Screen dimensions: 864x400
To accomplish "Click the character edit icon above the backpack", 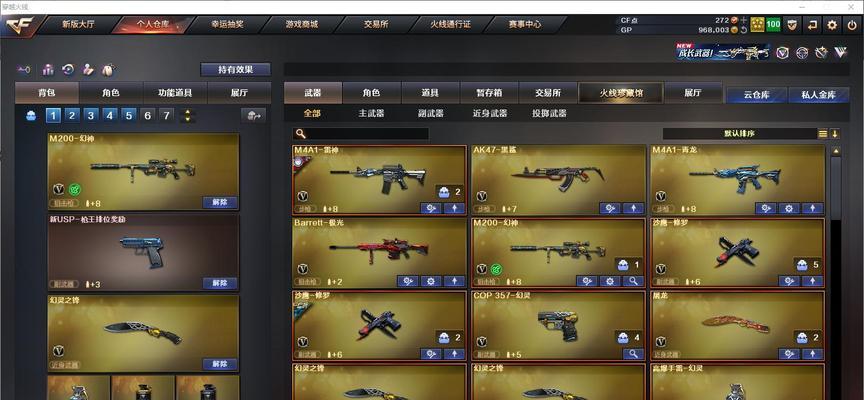I will point(88,70).
